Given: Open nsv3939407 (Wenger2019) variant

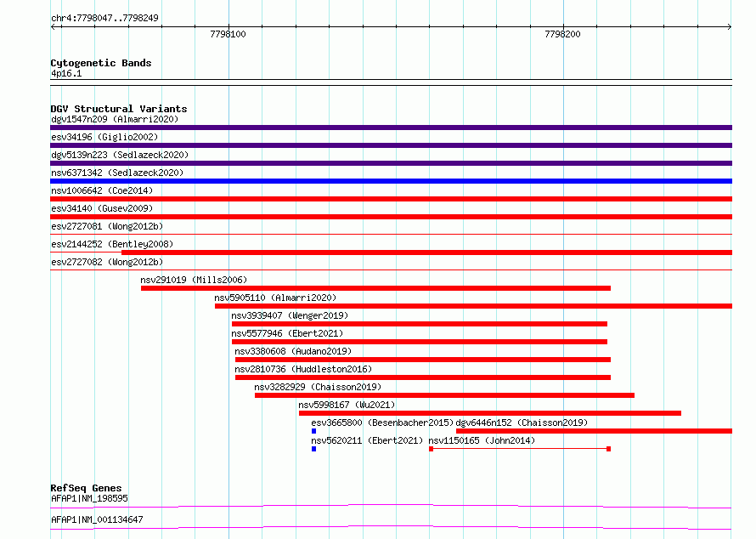Looking at the screenshot, I should 290,315.
